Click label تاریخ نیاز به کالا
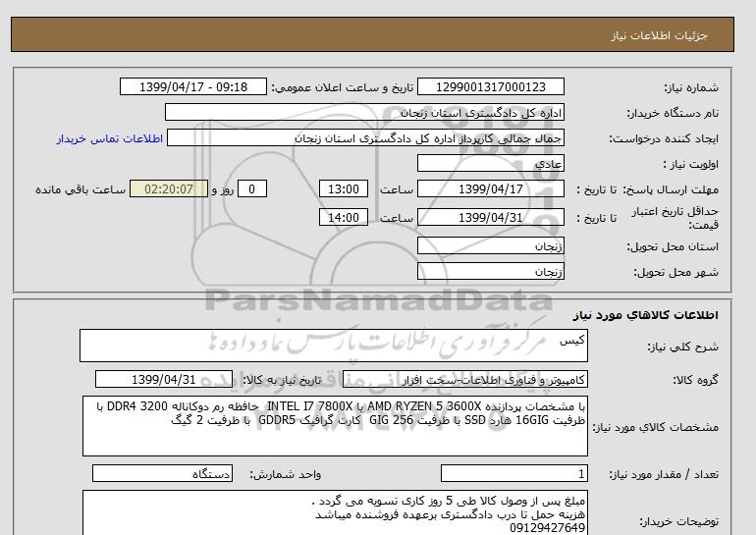 [282, 380]
